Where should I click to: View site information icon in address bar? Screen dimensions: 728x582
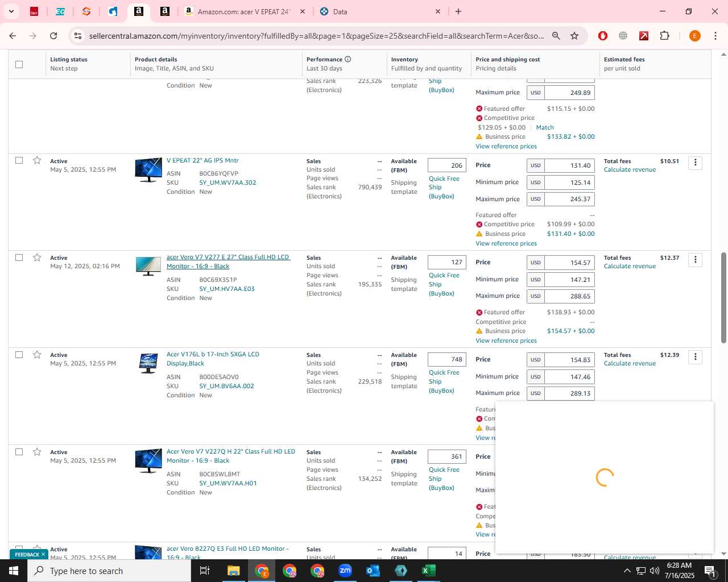[x=78, y=36]
